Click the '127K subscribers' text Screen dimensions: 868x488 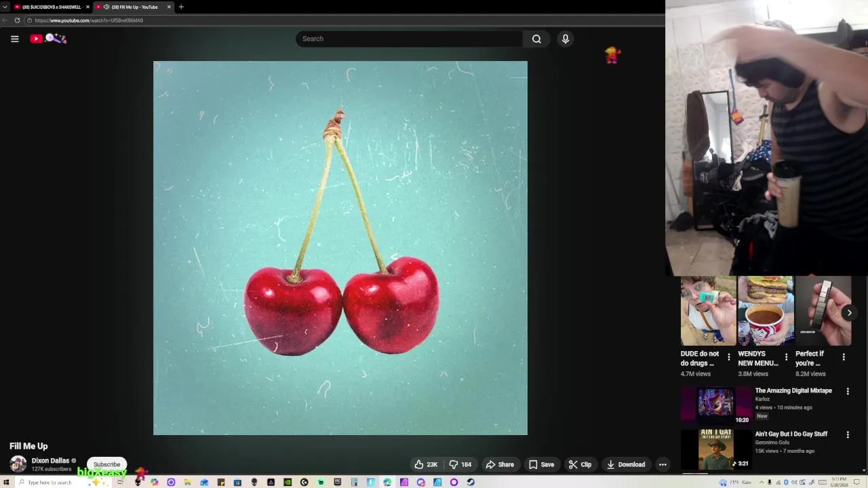click(x=52, y=469)
